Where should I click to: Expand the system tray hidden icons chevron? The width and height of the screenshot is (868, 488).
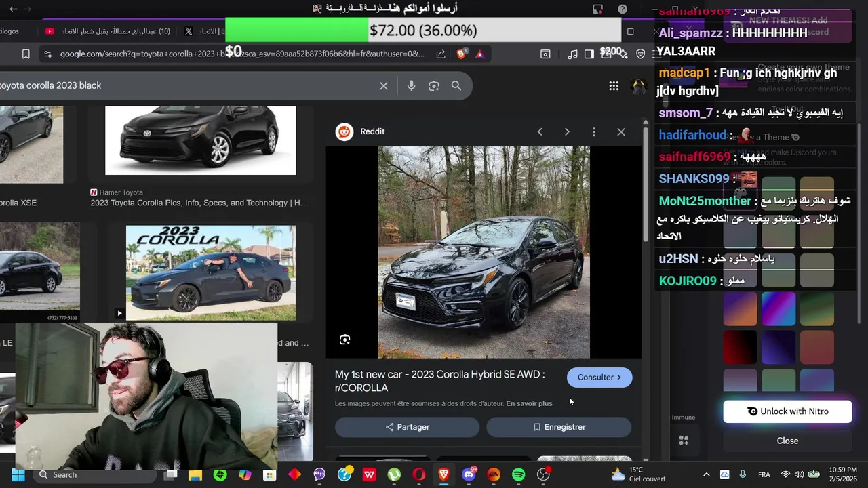[706, 475]
